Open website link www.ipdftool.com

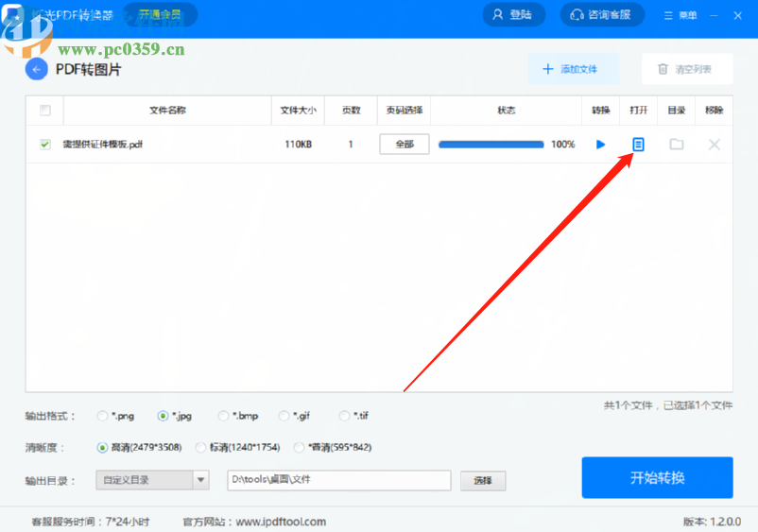click(281, 522)
